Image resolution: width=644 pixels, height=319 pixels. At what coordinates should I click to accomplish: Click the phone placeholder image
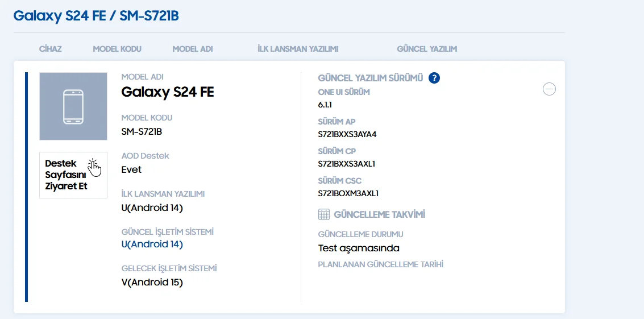pyautogui.click(x=73, y=106)
